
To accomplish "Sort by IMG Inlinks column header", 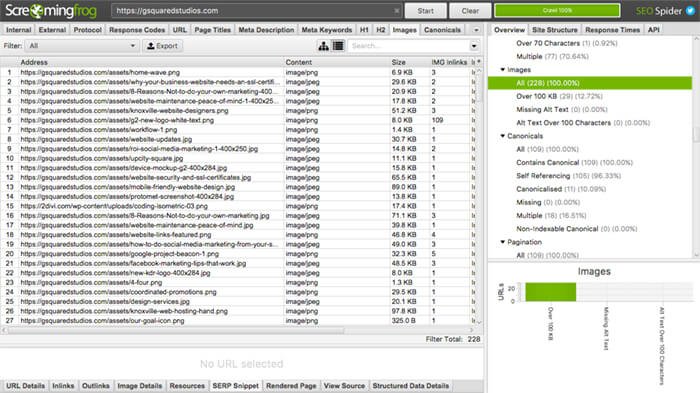I will [449, 62].
